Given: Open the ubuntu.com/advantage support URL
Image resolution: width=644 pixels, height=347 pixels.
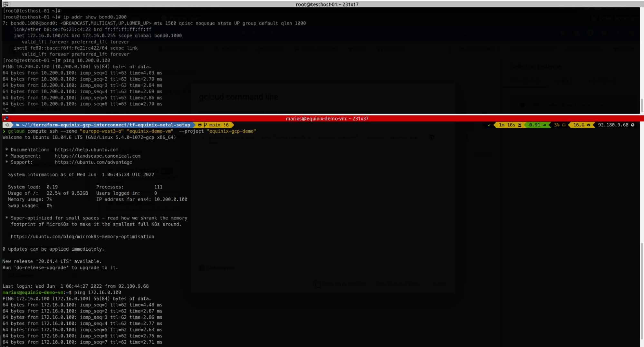Looking at the screenshot, I should [x=93, y=162].
